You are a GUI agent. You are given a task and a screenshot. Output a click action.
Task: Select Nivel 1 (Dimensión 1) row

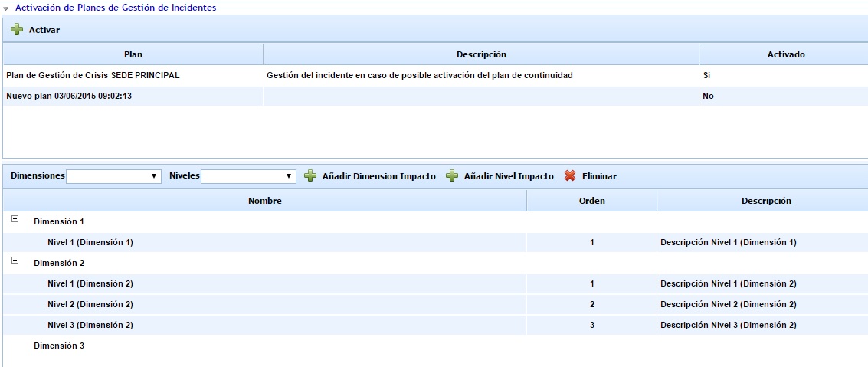[90, 242]
